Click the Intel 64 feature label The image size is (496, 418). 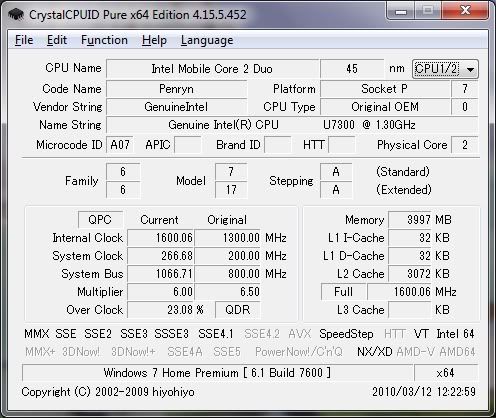(x=455, y=334)
